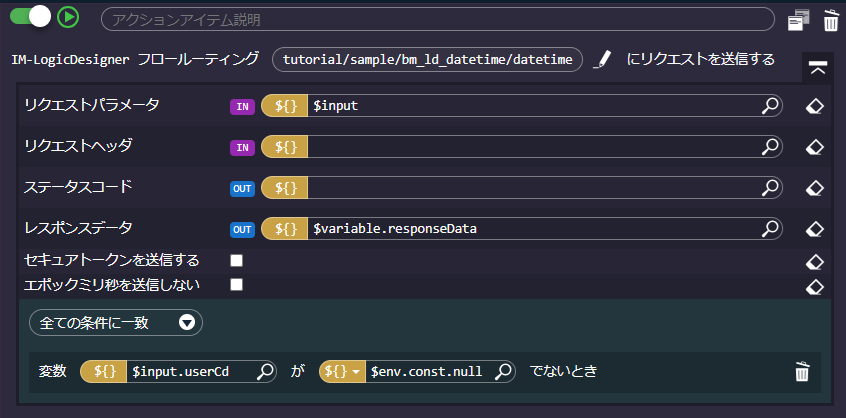Open variable search for リクエストヘッダ

pos(770,146)
